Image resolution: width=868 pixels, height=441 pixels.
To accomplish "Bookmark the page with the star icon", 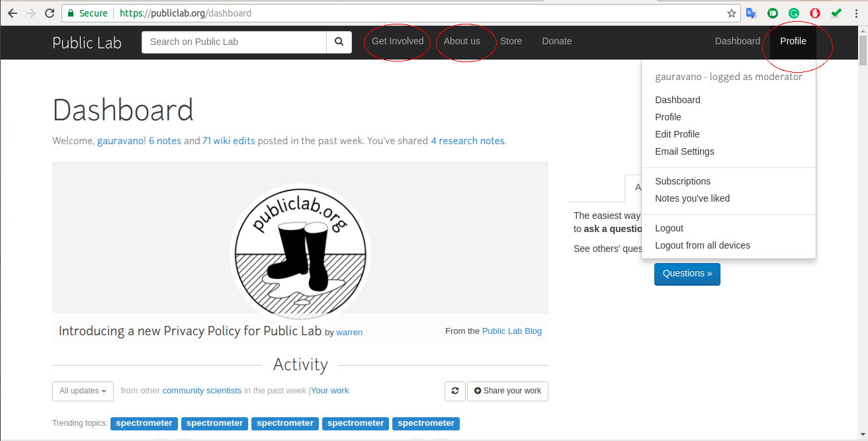I will [732, 13].
